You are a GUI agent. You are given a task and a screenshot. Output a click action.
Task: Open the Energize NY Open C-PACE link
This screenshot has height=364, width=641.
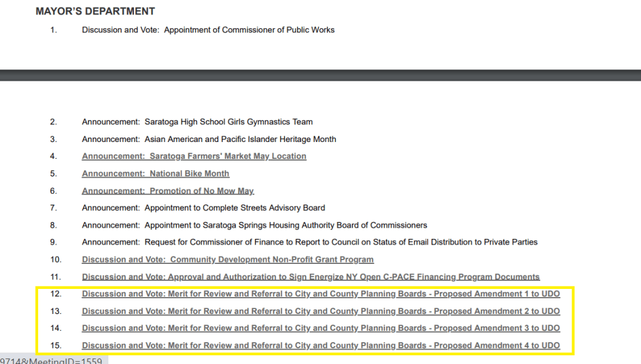(310, 276)
